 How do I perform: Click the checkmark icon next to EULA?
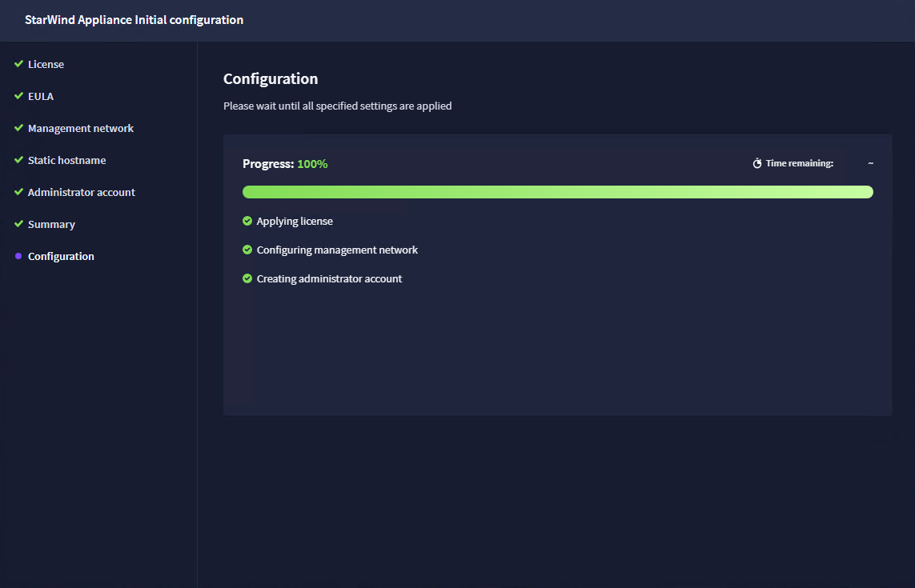tap(18, 96)
